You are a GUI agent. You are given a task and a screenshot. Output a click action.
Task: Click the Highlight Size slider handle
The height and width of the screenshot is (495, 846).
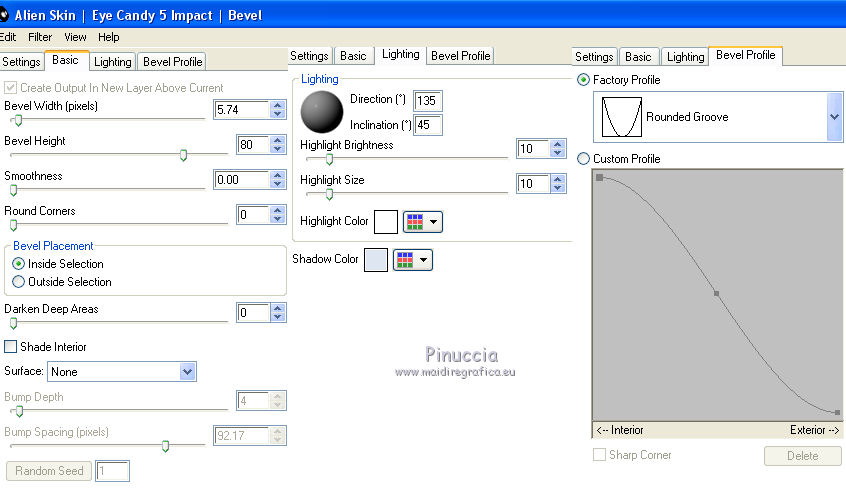(329, 194)
